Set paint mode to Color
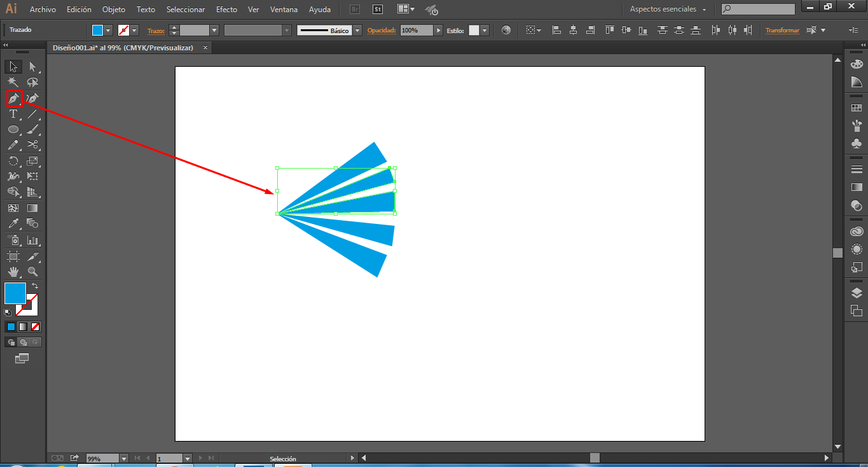This screenshot has width=868, height=467. (11, 326)
